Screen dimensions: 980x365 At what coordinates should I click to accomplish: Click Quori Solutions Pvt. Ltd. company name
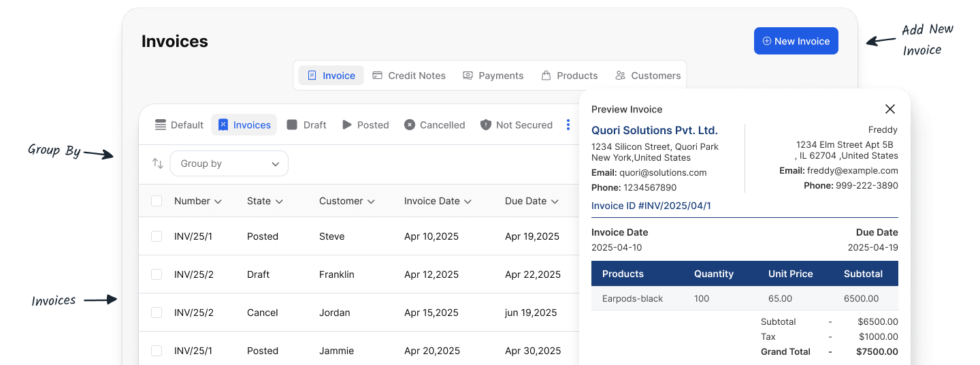click(x=655, y=130)
